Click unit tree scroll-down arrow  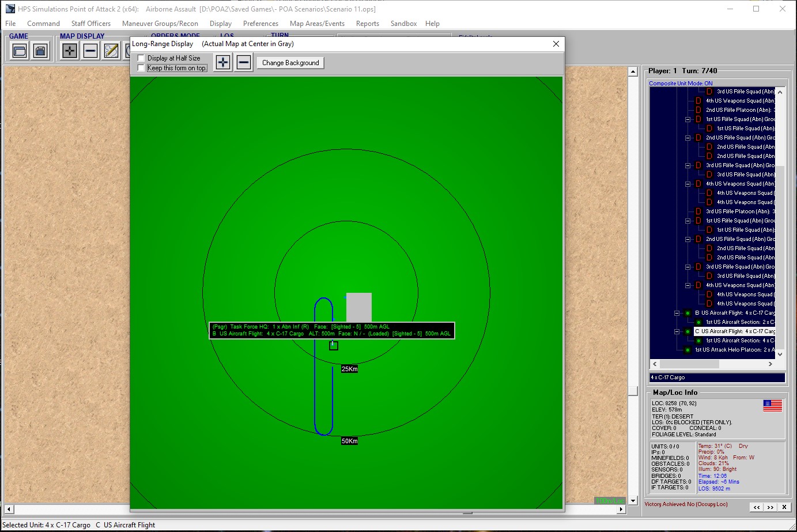click(x=780, y=354)
